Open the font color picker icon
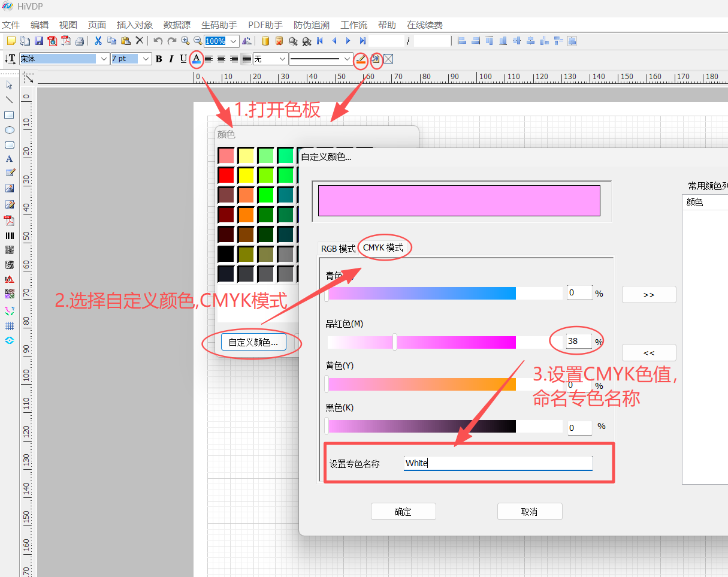The image size is (728, 577). tap(196, 59)
